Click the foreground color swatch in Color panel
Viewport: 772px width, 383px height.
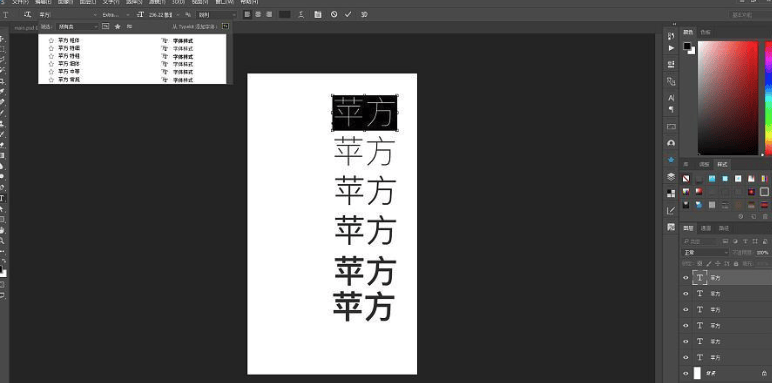(x=687, y=46)
